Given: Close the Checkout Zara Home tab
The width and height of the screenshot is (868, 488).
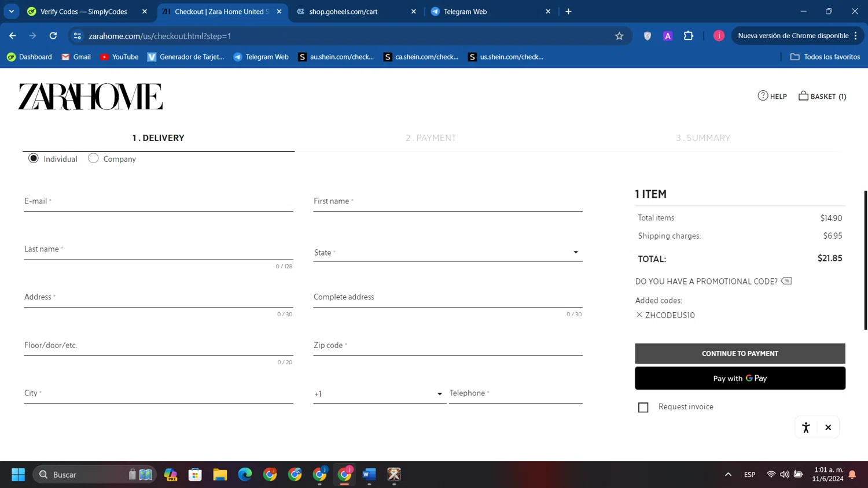Looking at the screenshot, I should (x=279, y=12).
